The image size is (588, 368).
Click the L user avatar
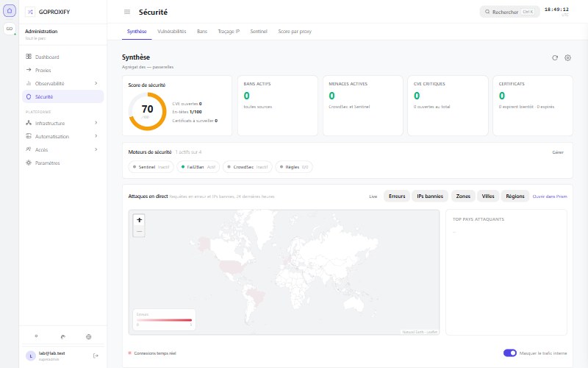(x=31, y=355)
